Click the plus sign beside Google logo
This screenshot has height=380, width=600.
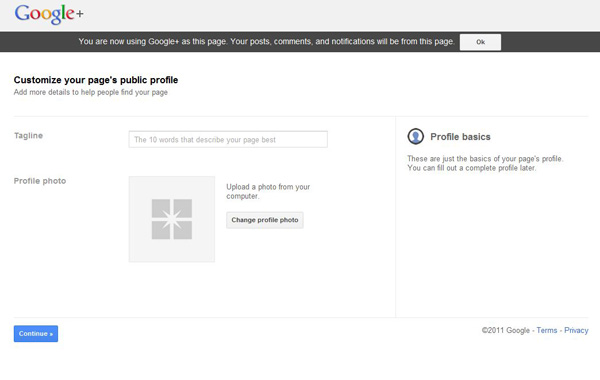point(80,14)
